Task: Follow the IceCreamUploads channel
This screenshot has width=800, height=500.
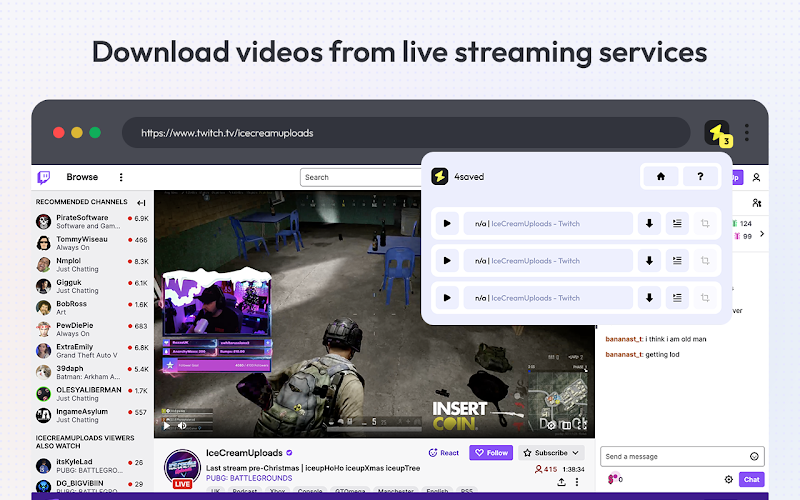Action: pyautogui.click(x=491, y=453)
